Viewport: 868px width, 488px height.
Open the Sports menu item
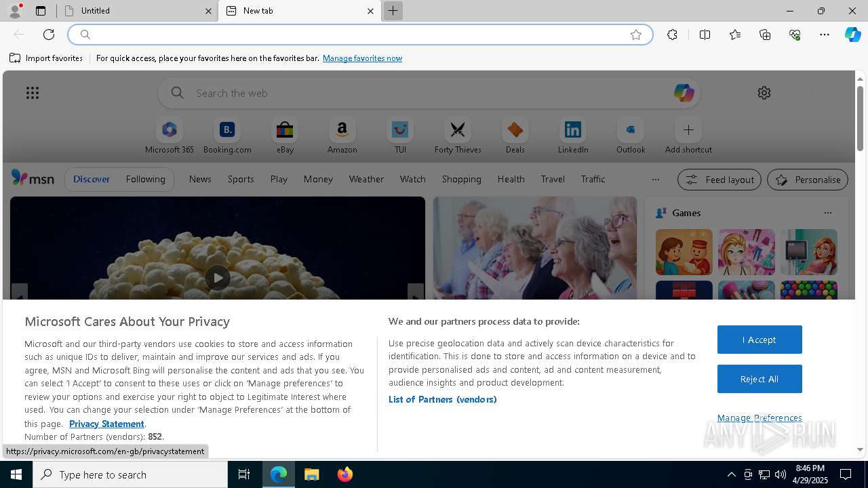(241, 179)
